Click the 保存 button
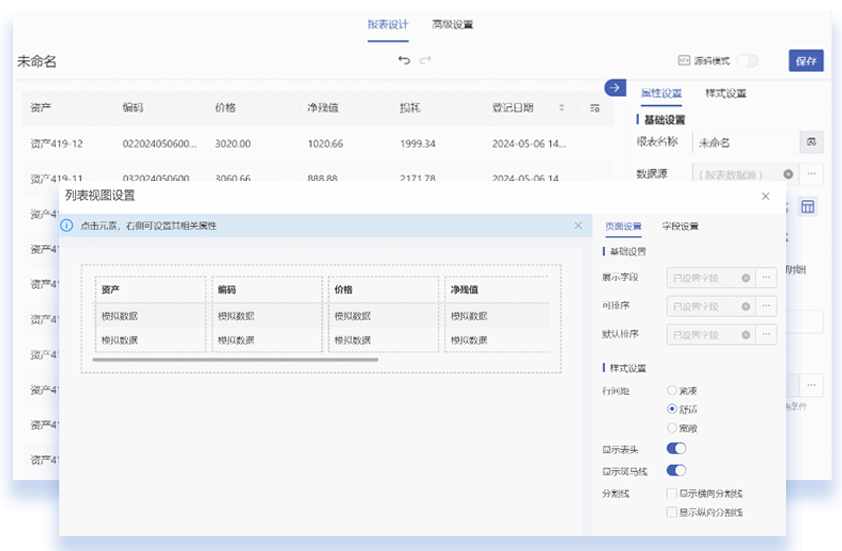 point(806,61)
